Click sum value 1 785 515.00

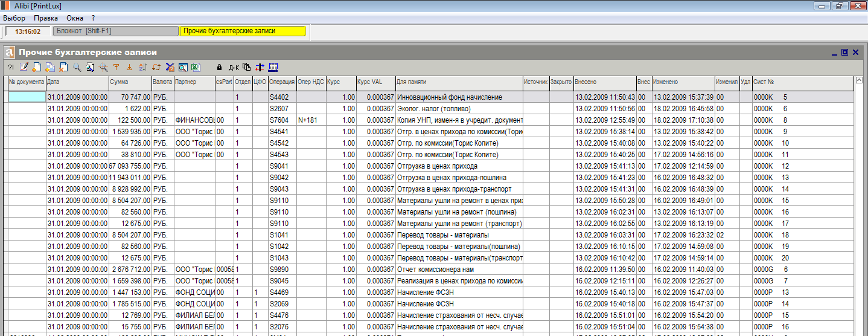tap(130, 304)
